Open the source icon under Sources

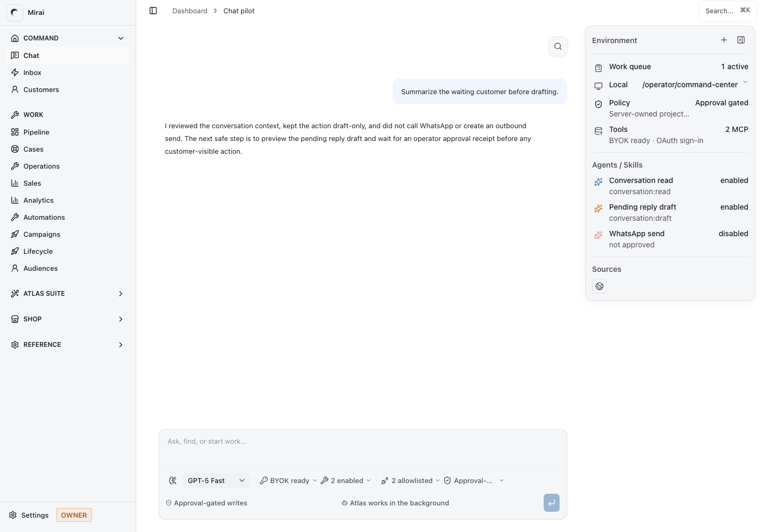[600, 286]
